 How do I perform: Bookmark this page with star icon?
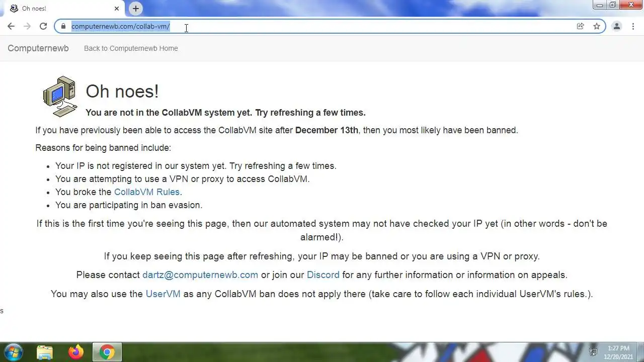[597, 26]
